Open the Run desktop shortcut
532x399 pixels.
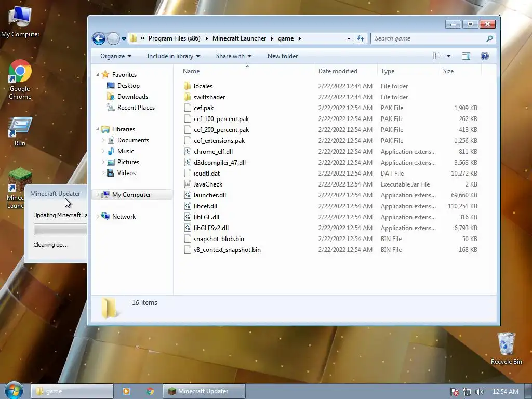20,131
